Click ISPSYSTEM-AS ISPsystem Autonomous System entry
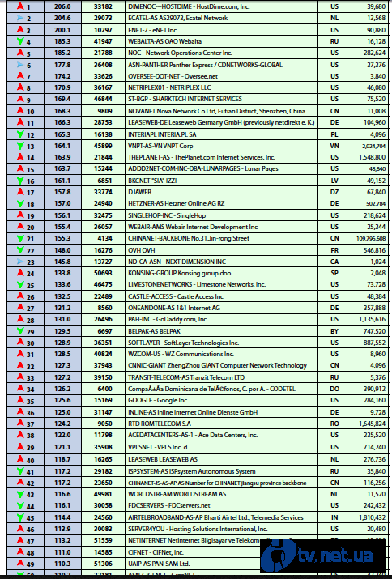Image resolution: width=392 pixels, height=579 pixels. coord(192,471)
